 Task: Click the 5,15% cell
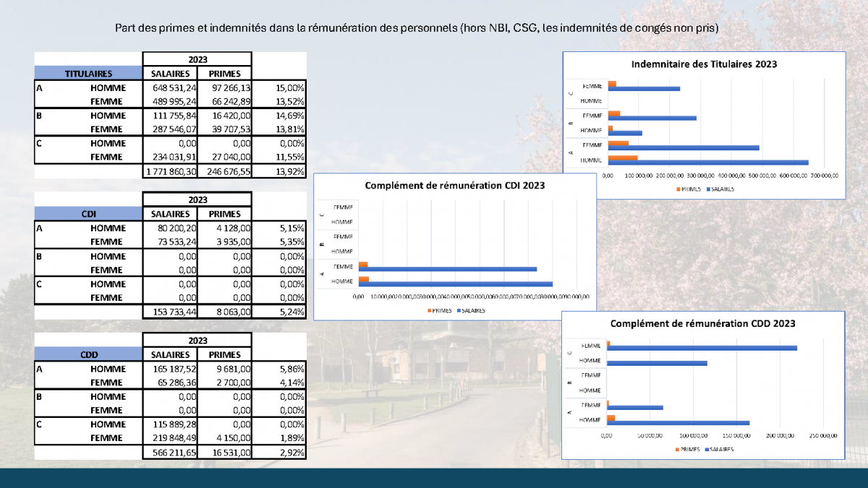(x=292, y=228)
